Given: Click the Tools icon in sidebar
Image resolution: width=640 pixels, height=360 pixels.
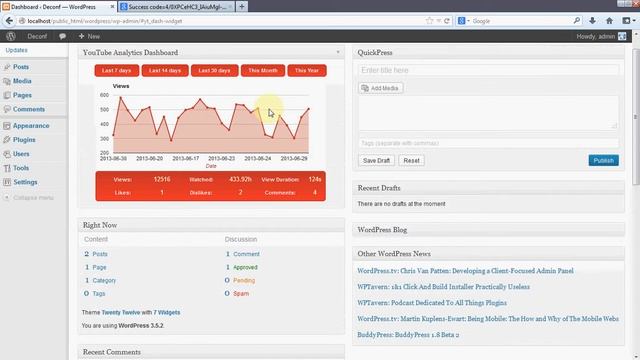Looking at the screenshot, I should 7,168.
